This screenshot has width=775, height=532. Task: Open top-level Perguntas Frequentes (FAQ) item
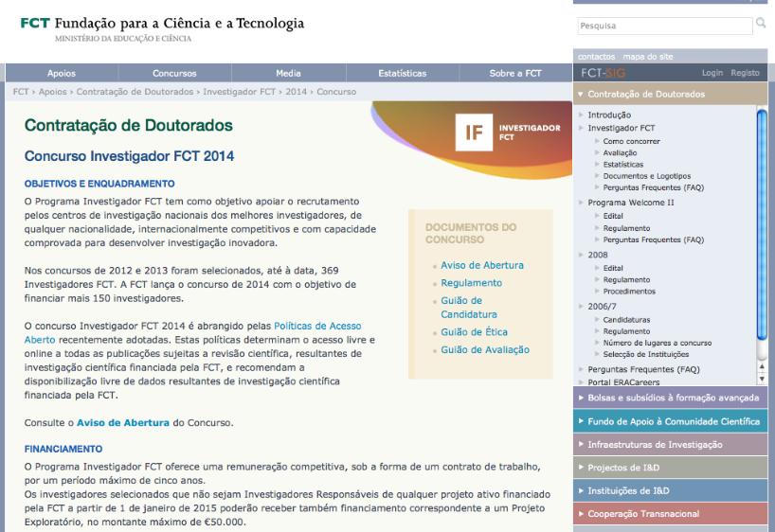[643, 369]
